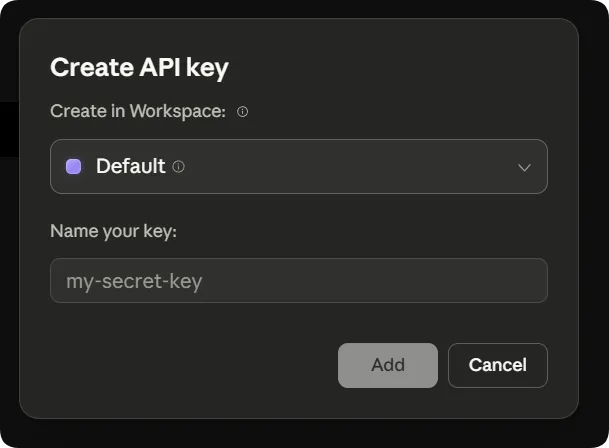Click blank dialog area right of the title

[400, 68]
